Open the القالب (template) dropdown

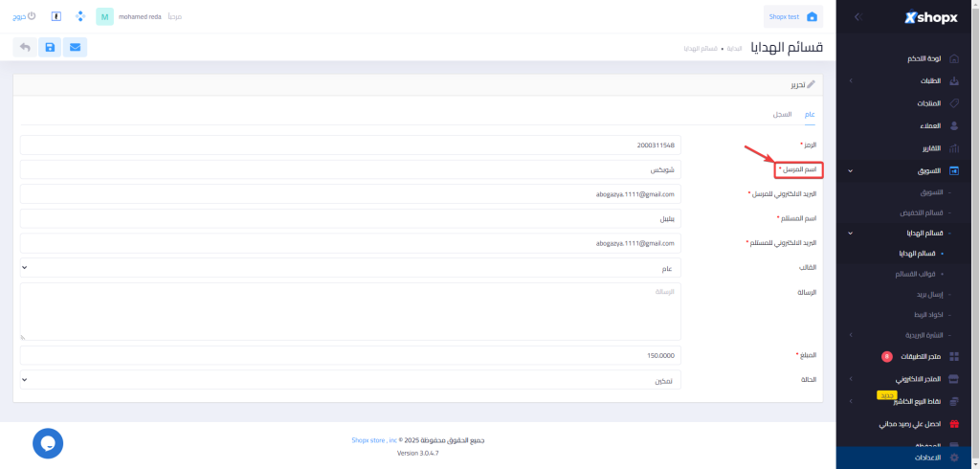pyautogui.click(x=349, y=268)
